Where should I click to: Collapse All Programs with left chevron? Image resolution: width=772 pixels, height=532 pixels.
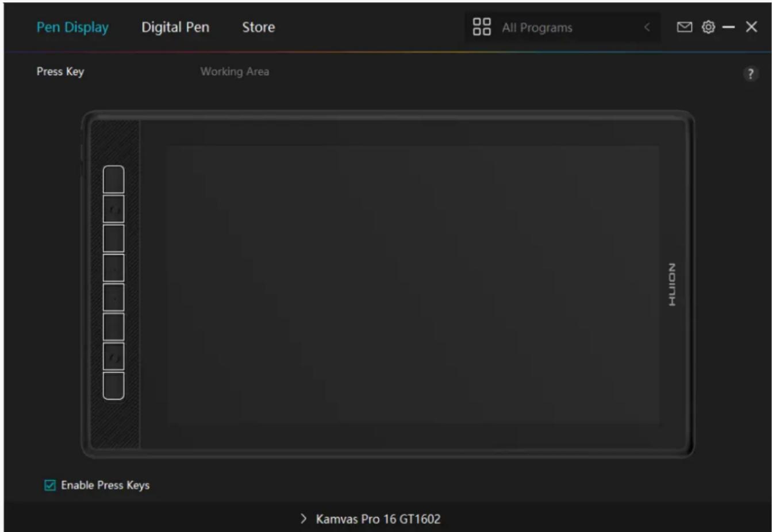pyautogui.click(x=647, y=27)
